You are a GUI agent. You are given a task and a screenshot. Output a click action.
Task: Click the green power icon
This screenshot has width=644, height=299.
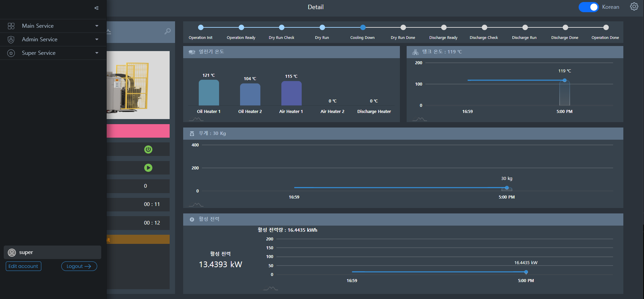(148, 149)
